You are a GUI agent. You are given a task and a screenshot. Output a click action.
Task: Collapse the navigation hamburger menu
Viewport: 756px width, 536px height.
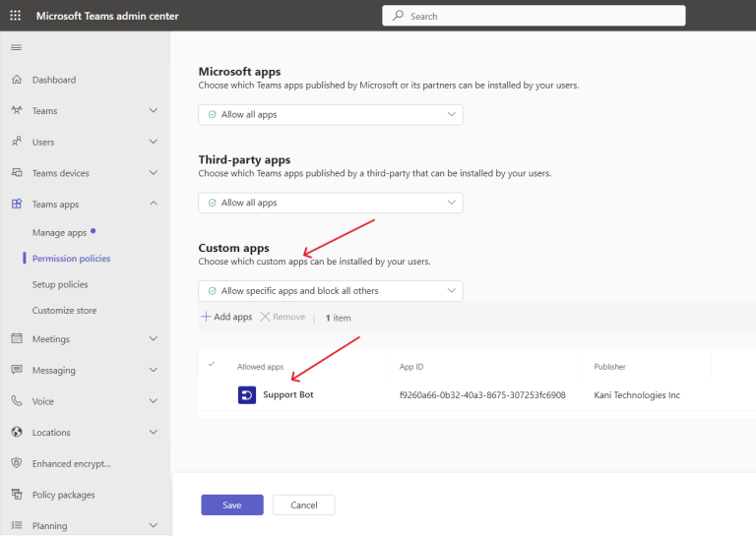click(x=16, y=47)
